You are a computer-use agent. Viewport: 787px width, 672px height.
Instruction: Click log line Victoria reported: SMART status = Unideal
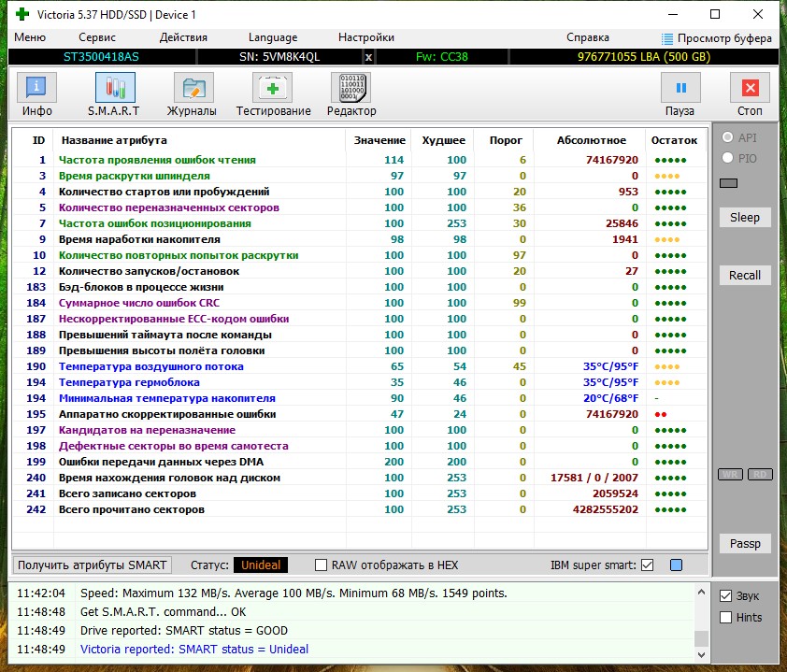coord(194,649)
